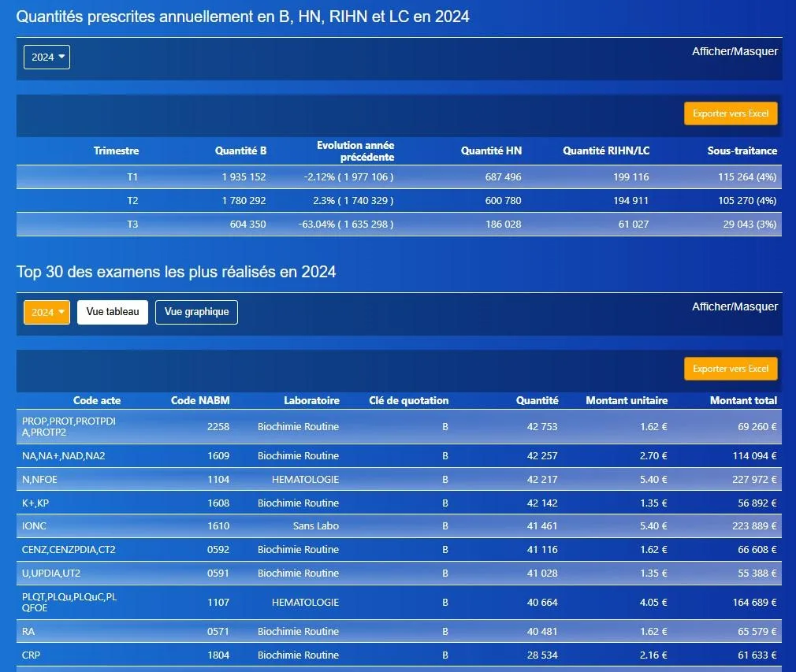Click the Trimestre column header
The height and width of the screenshot is (672, 796).
117,150
